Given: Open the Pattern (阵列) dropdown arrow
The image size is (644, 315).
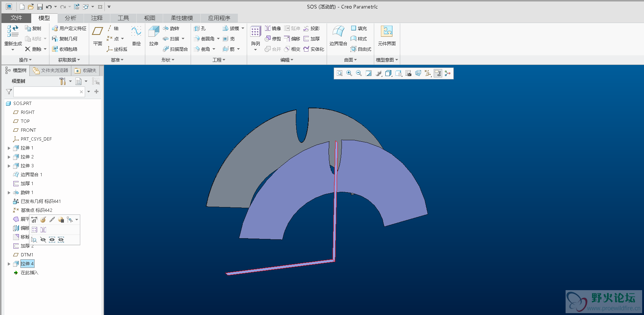Looking at the screenshot, I should coord(255,49).
